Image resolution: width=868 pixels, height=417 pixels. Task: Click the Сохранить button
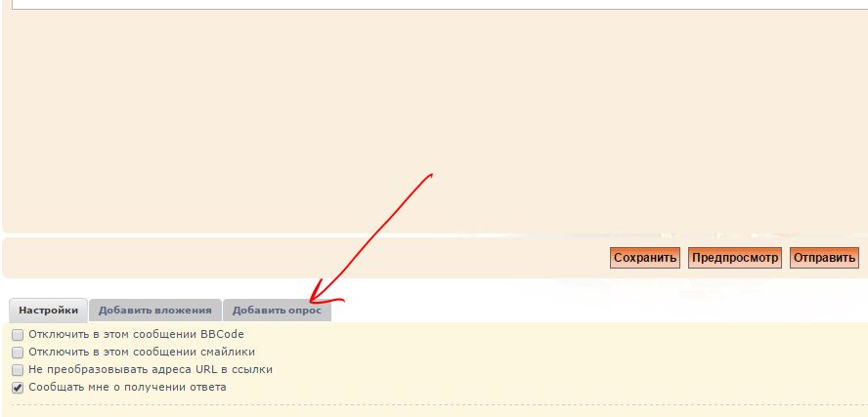(x=644, y=258)
